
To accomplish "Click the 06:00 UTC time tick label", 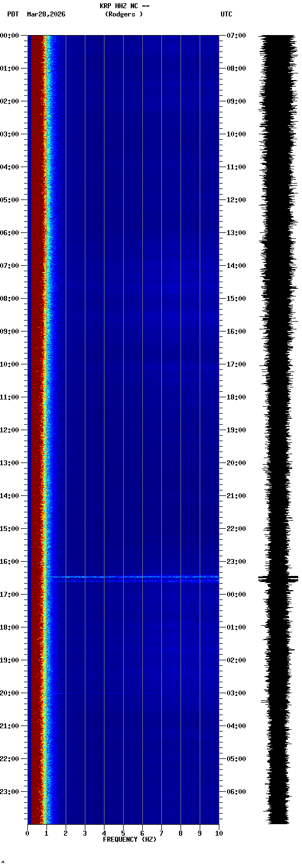I will tap(236, 792).
